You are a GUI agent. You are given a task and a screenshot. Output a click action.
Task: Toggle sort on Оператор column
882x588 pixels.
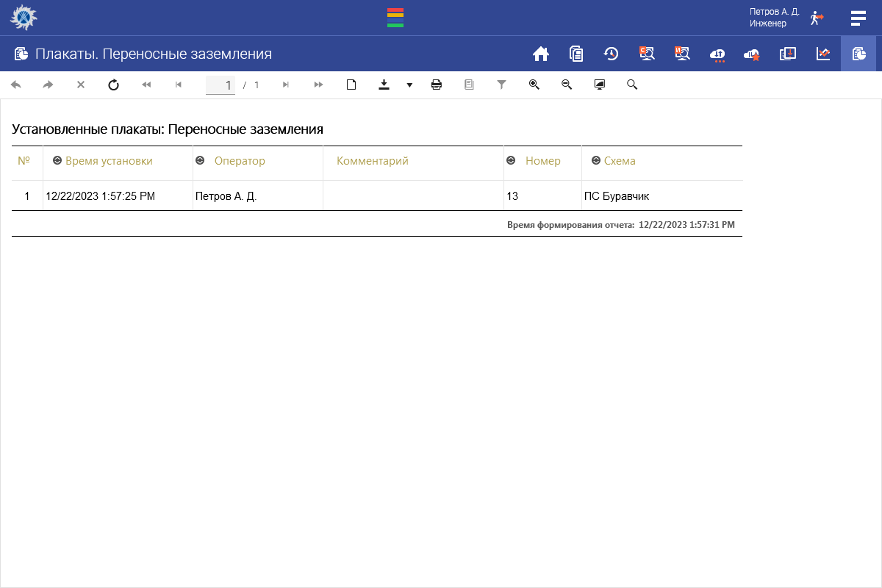point(200,161)
